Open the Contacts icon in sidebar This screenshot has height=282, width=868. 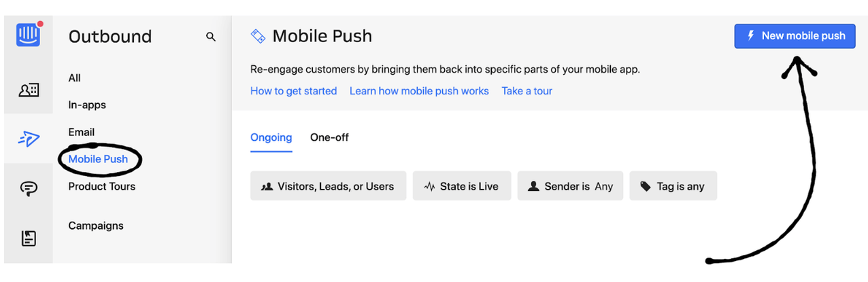pyautogui.click(x=29, y=90)
